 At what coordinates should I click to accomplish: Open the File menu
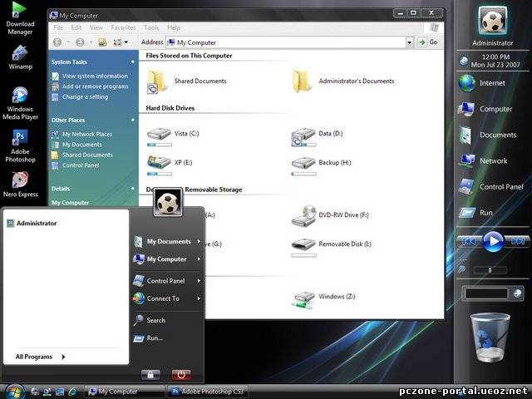(58, 27)
